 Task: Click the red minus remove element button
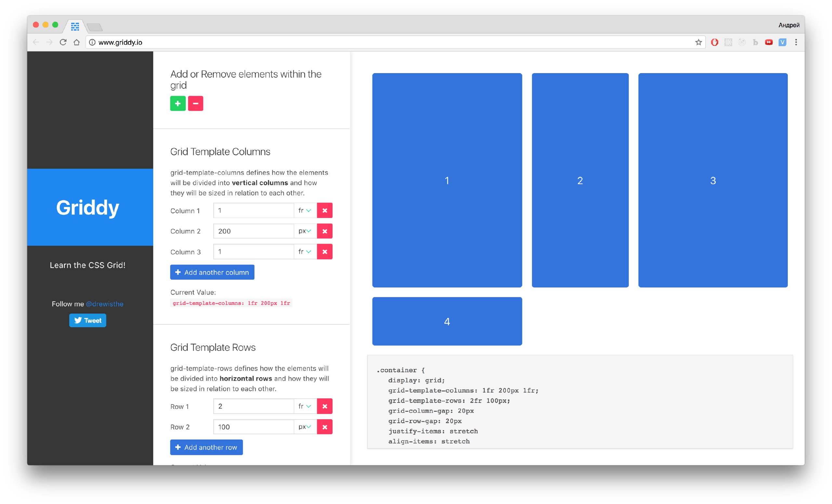click(196, 103)
